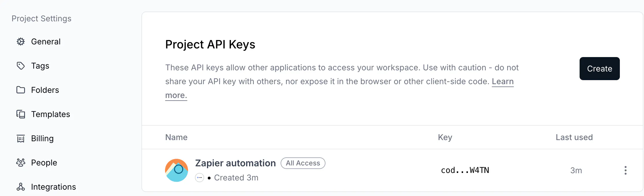Click the Zapier automation key name

point(235,163)
